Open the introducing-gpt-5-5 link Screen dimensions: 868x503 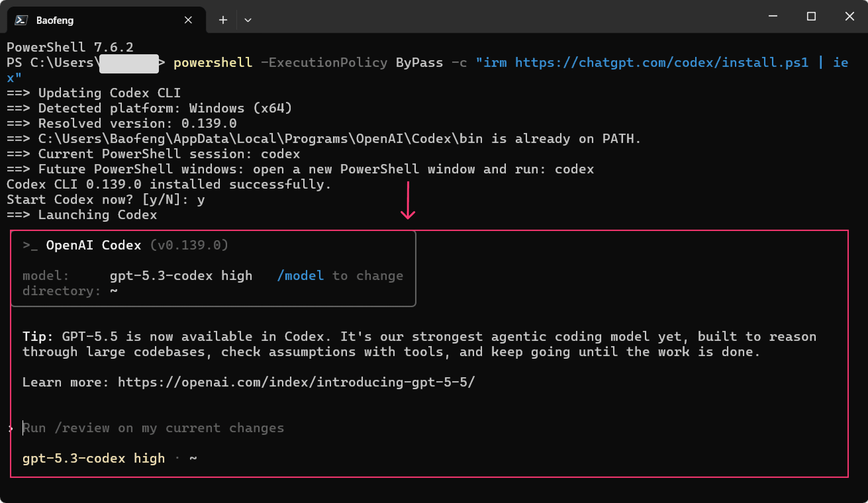[296, 382]
